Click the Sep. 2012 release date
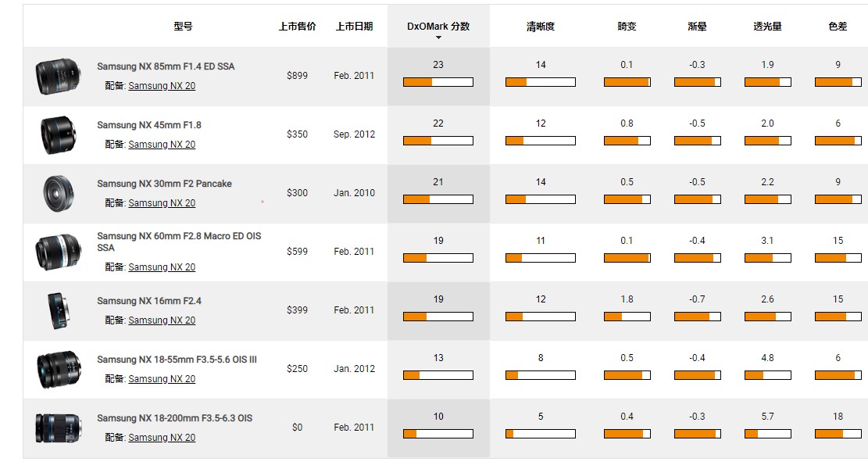The width and height of the screenshot is (868, 476). (x=354, y=134)
